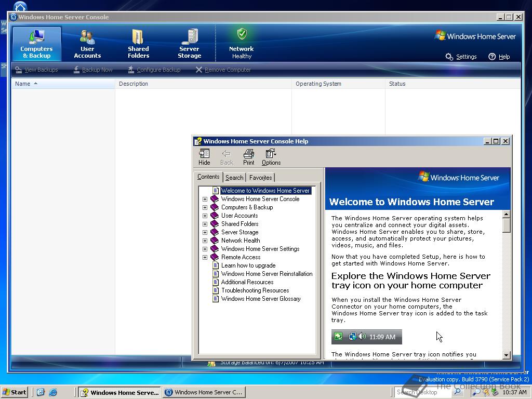Expand Windows Home Server Settings node
The width and height of the screenshot is (532, 399).
(205, 249)
